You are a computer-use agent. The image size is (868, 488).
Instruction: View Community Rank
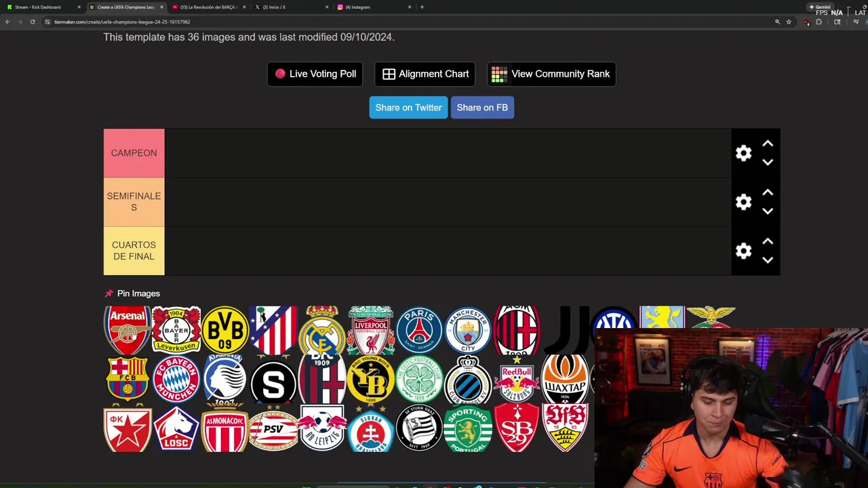(551, 74)
